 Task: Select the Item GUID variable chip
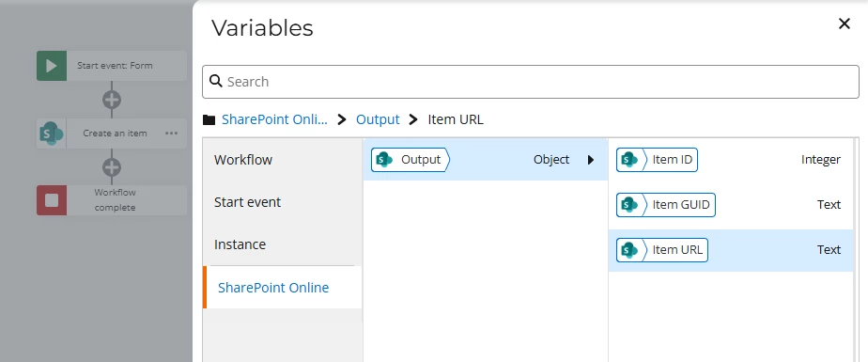[x=665, y=205]
